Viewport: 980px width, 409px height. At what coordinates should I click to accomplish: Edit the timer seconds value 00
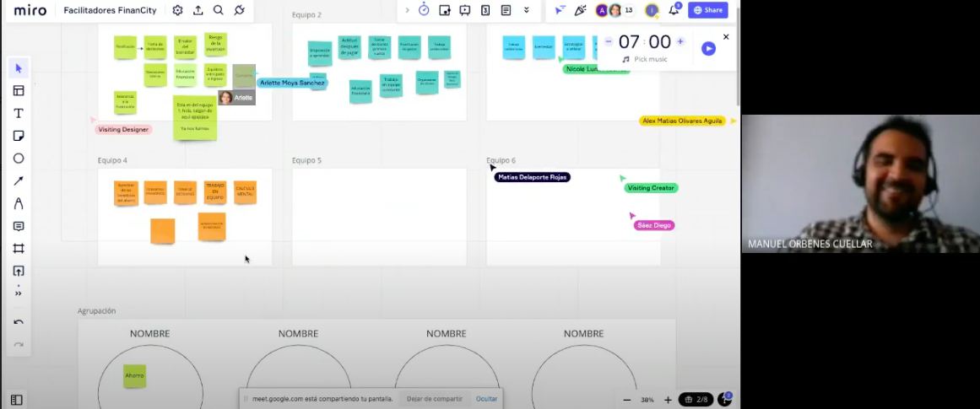[659, 42]
